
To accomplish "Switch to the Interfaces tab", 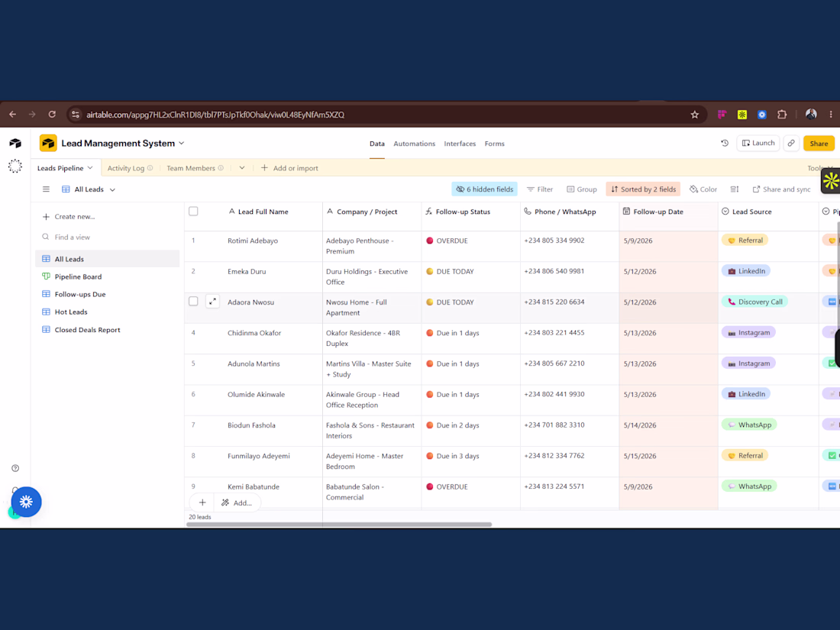I will click(x=460, y=144).
